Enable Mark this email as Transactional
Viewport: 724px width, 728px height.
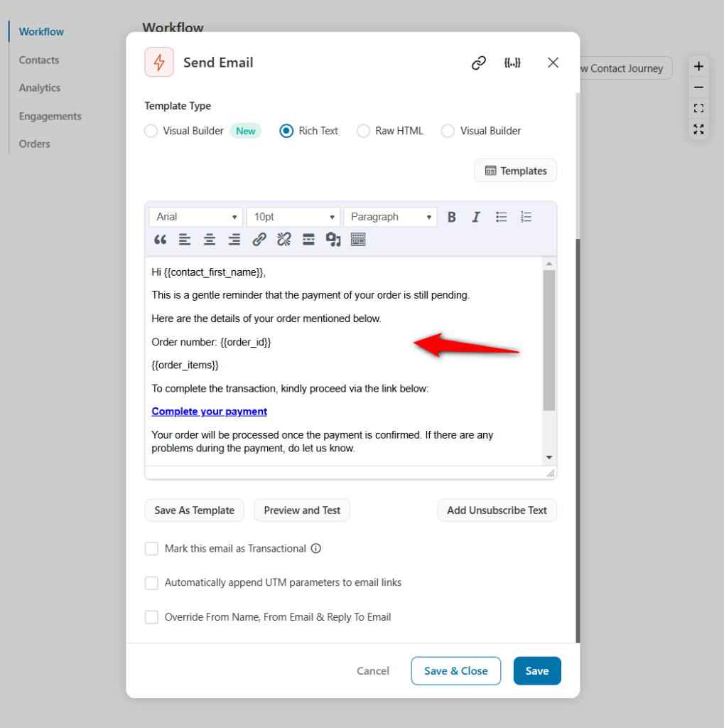click(151, 548)
